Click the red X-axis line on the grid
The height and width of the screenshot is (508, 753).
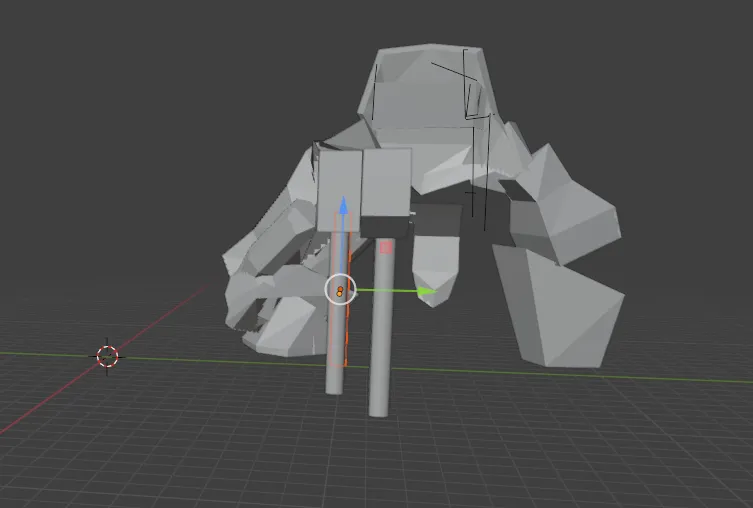click(40, 409)
